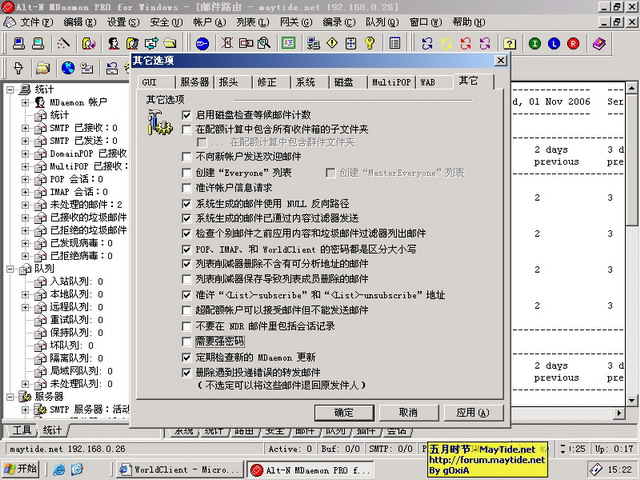Enable 需要强密码 checkbox

pos(187,341)
